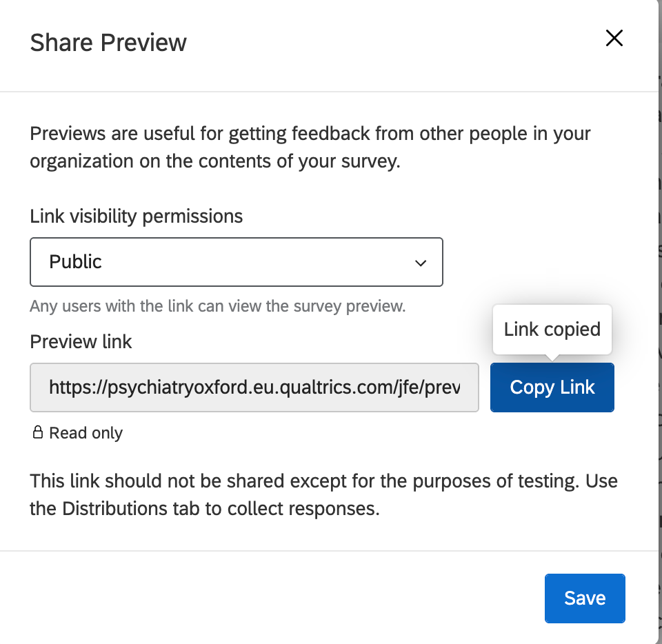Image resolution: width=662 pixels, height=644 pixels.
Task: Click the Previews are useful description paragraph
Action: 310,148
